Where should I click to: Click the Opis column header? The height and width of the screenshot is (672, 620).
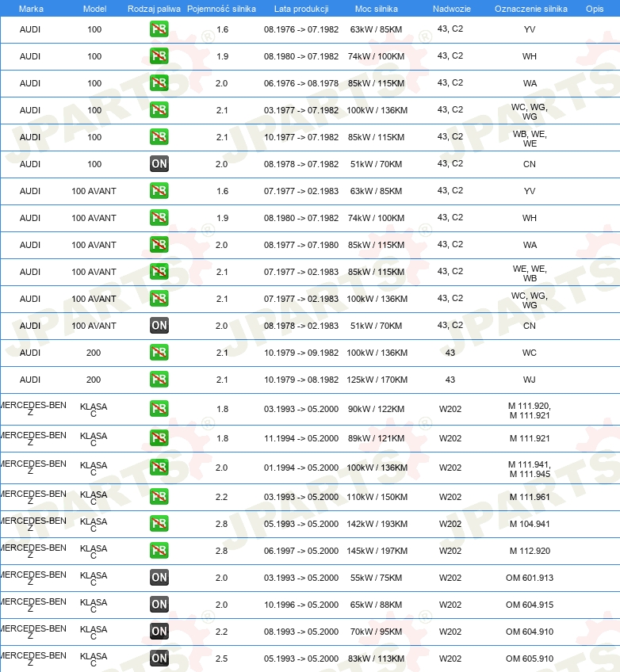tap(595, 9)
